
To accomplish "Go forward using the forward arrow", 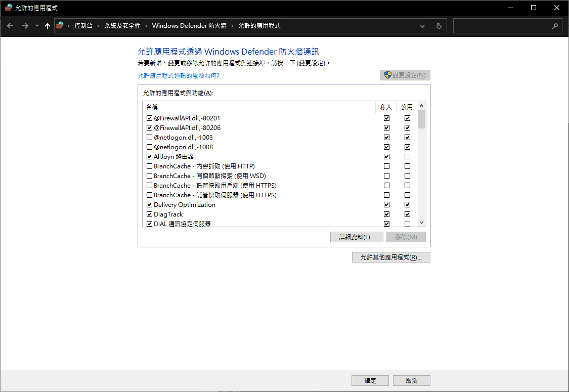I will pos(25,26).
